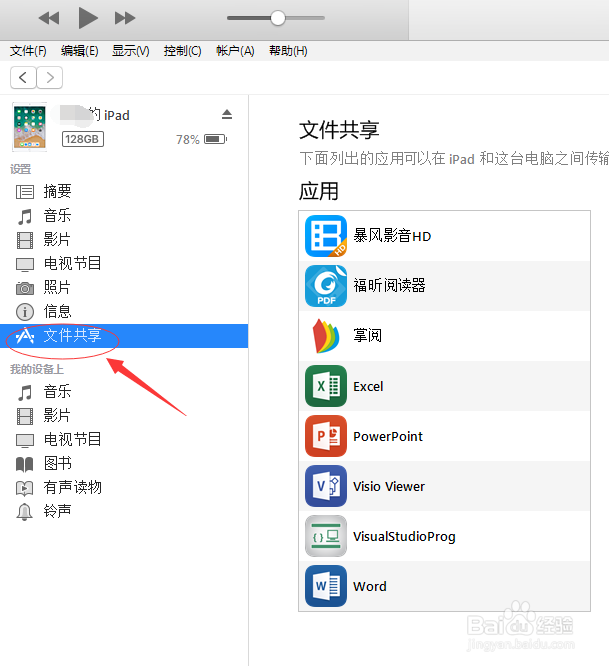Image resolution: width=609 pixels, height=666 pixels.
Task: Select the VisualStudioProg app name
Action: (x=404, y=536)
